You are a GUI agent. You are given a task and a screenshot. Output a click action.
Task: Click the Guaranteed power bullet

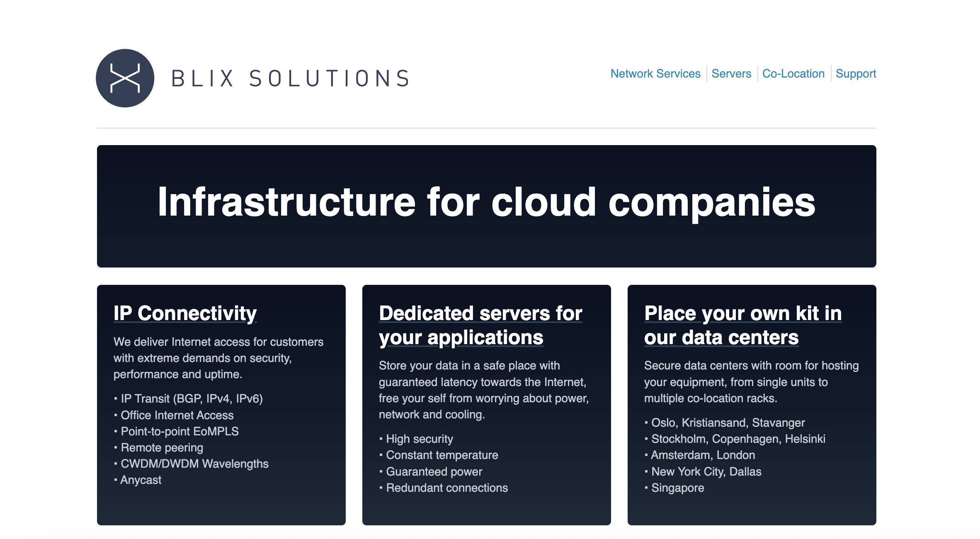(434, 471)
